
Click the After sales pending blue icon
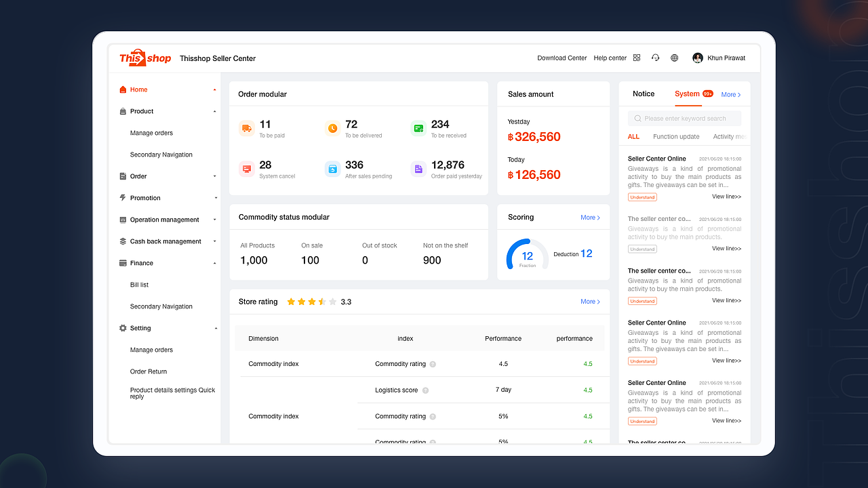pyautogui.click(x=332, y=169)
